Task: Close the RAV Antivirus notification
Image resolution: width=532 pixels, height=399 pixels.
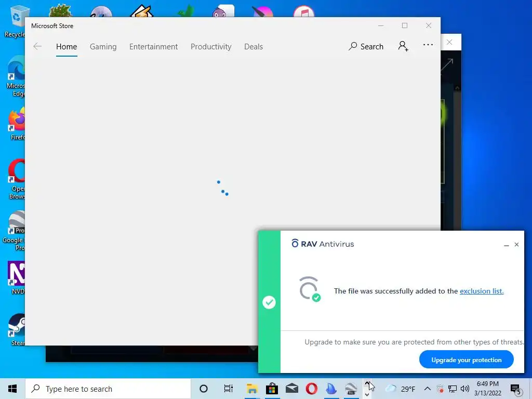Action: 516,245
